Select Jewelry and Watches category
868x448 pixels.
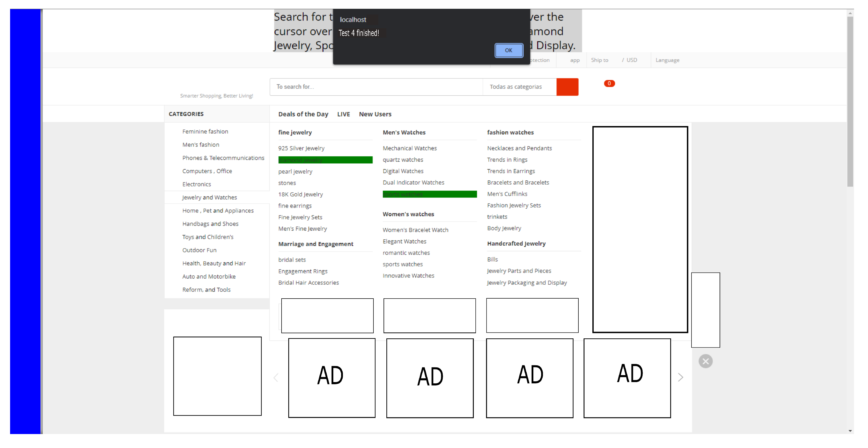click(x=209, y=198)
